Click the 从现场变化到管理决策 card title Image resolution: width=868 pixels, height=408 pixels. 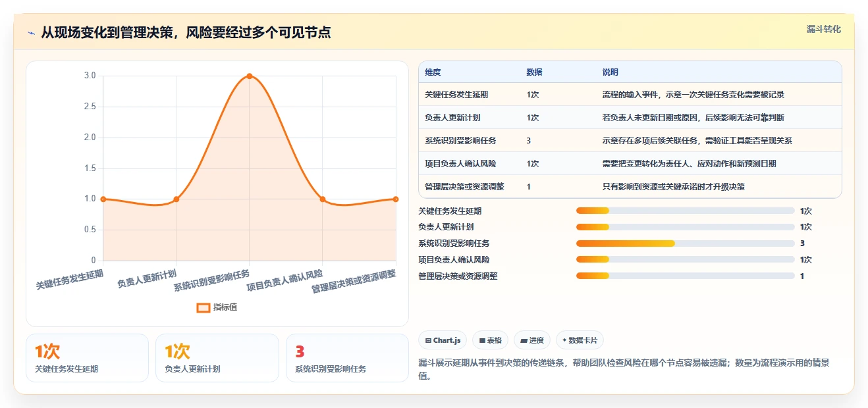point(186,32)
